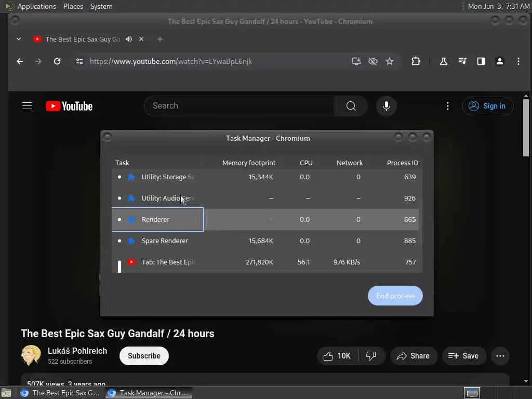Open the Places menu

click(73, 6)
